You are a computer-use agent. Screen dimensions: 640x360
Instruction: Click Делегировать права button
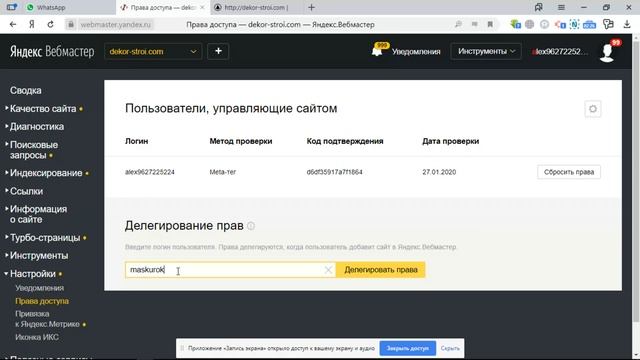pyautogui.click(x=381, y=270)
